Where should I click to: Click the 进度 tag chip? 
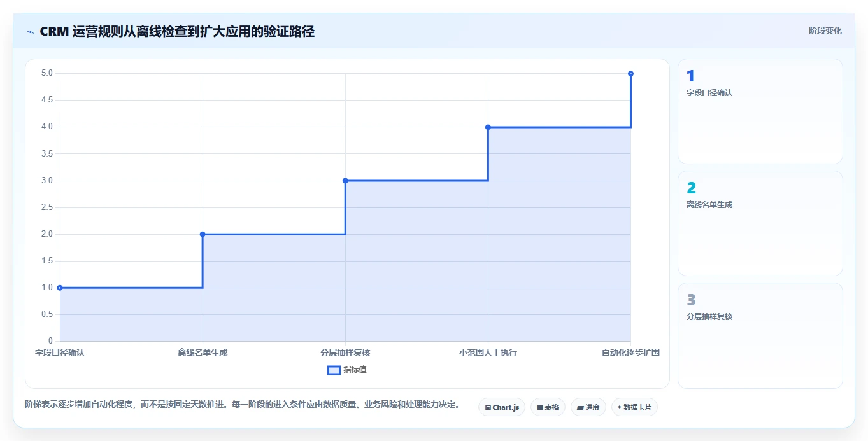tap(588, 407)
